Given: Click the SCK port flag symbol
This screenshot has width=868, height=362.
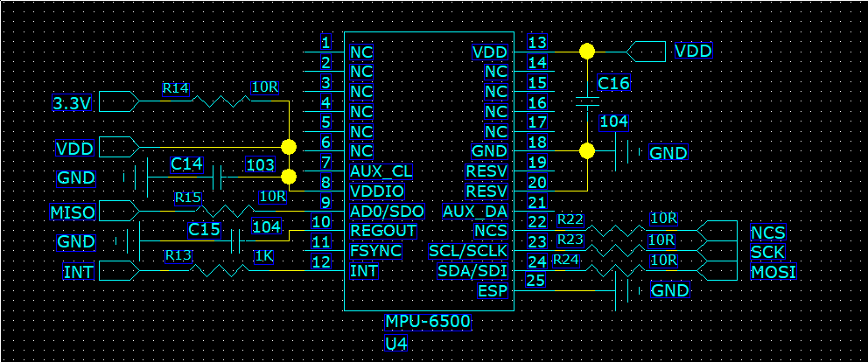Looking at the screenshot, I should coord(718,251).
